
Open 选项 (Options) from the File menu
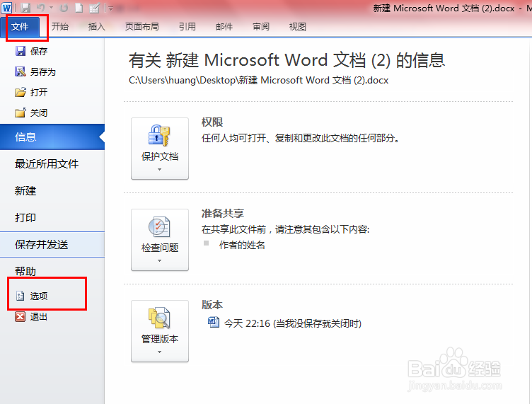coord(39,296)
